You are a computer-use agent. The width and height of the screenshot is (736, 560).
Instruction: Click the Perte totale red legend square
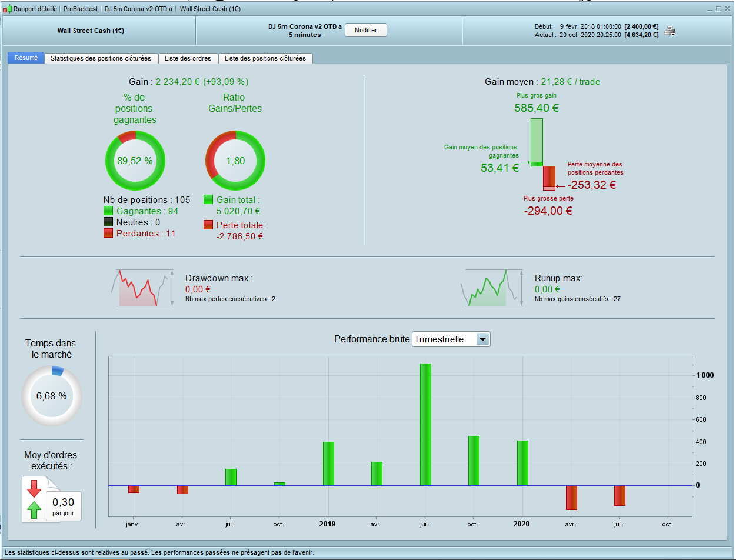click(x=208, y=225)
